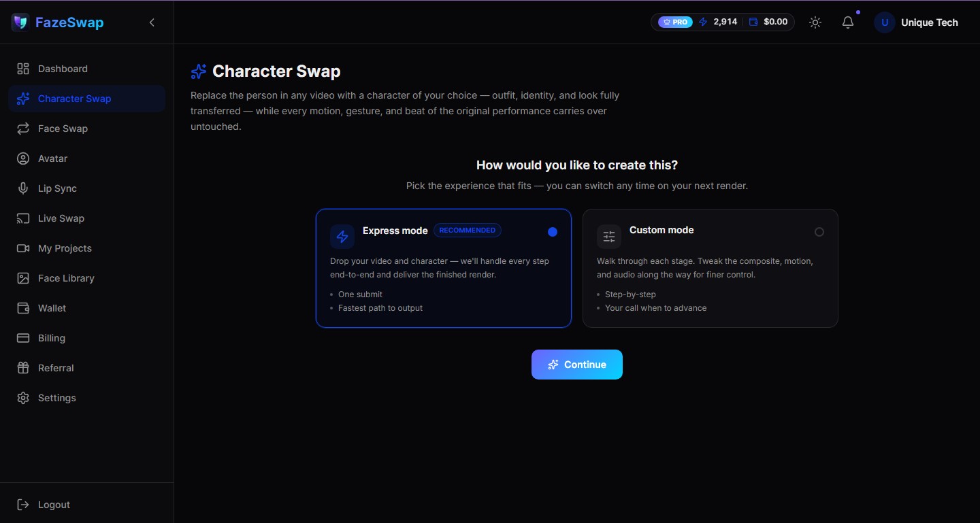980x523 pixels.
Task: Toggle light theme with the sun icon
Action: coord(815,22)
